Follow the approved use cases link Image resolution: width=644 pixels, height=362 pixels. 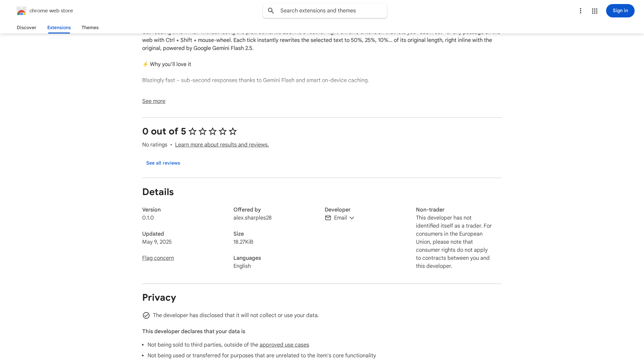point(284,345)
